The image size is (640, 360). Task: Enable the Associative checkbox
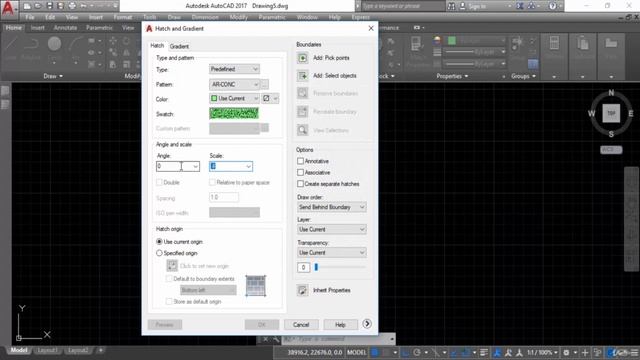point(300,173)
